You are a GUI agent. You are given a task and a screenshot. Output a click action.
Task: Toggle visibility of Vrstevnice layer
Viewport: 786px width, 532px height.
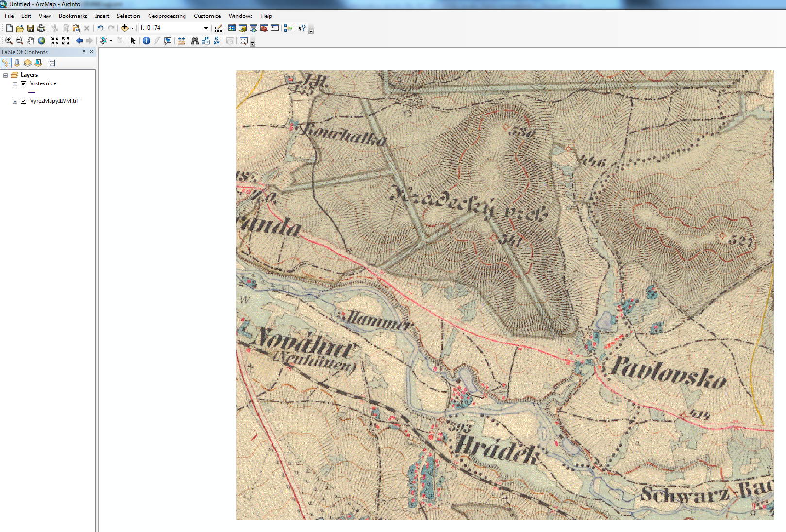pyautogui.click(x=23, y=83)
